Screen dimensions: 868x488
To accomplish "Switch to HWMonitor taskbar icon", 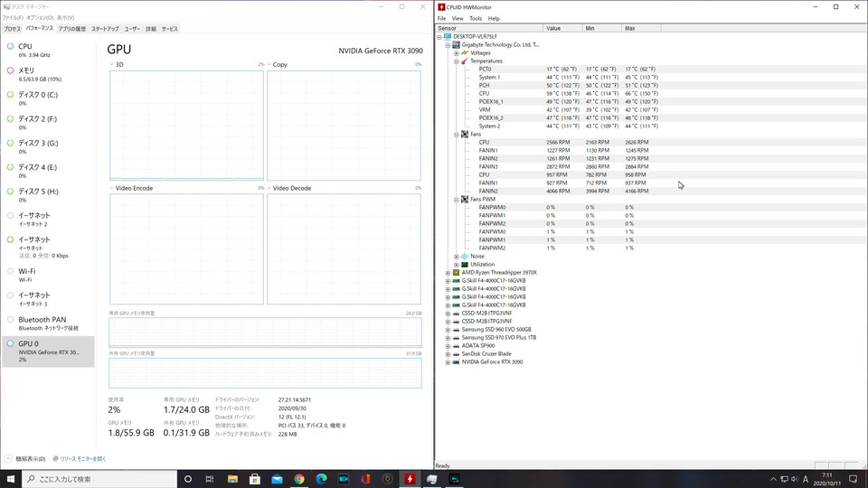I will pyautogui.click(x=410, y=479).
